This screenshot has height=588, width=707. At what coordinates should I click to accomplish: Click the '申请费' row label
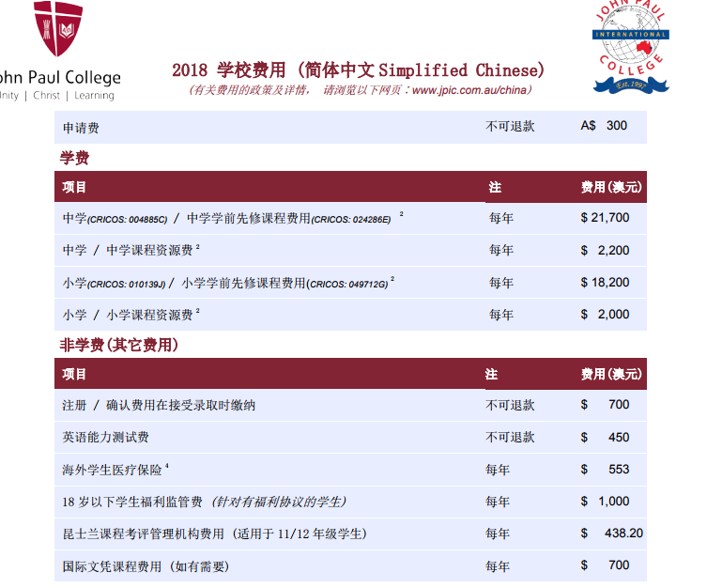coord(81,128)
